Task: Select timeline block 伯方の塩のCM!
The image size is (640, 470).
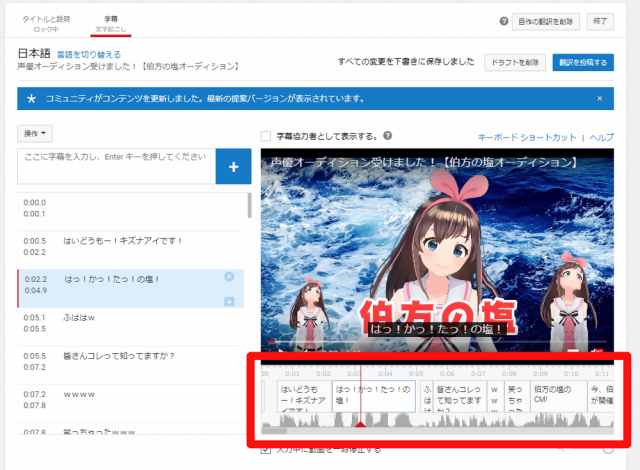Action: pyautogui.click(x=559, y=396)
